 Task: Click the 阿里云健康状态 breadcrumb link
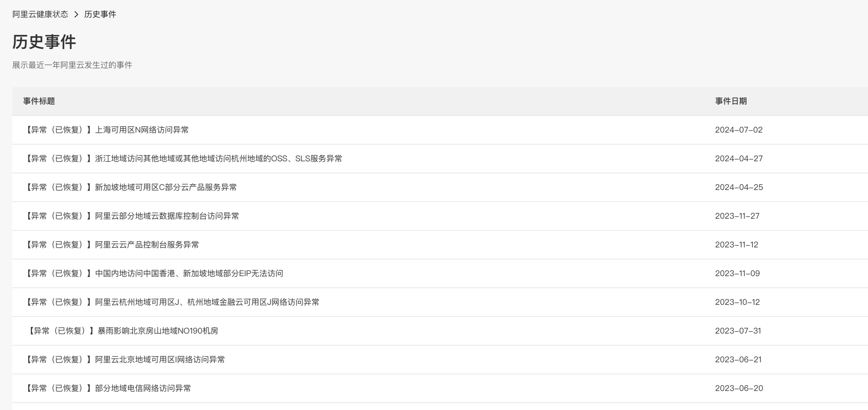(40, 14)
